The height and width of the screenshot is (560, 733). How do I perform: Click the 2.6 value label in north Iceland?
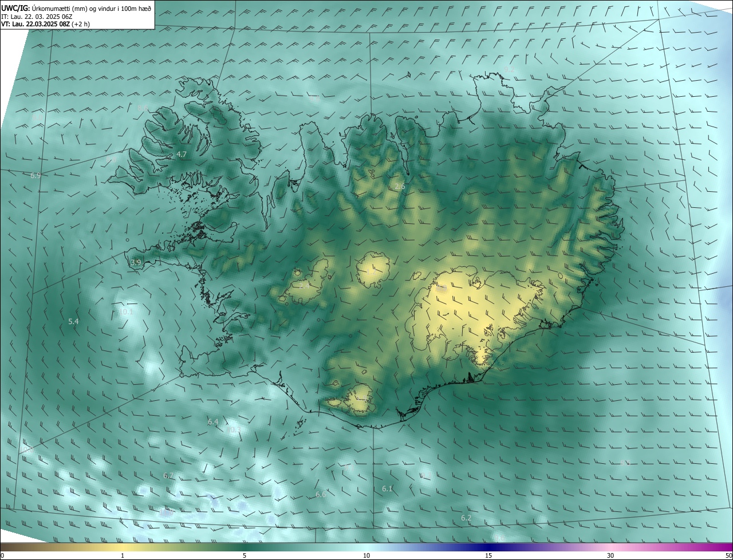tap(400, 186)
